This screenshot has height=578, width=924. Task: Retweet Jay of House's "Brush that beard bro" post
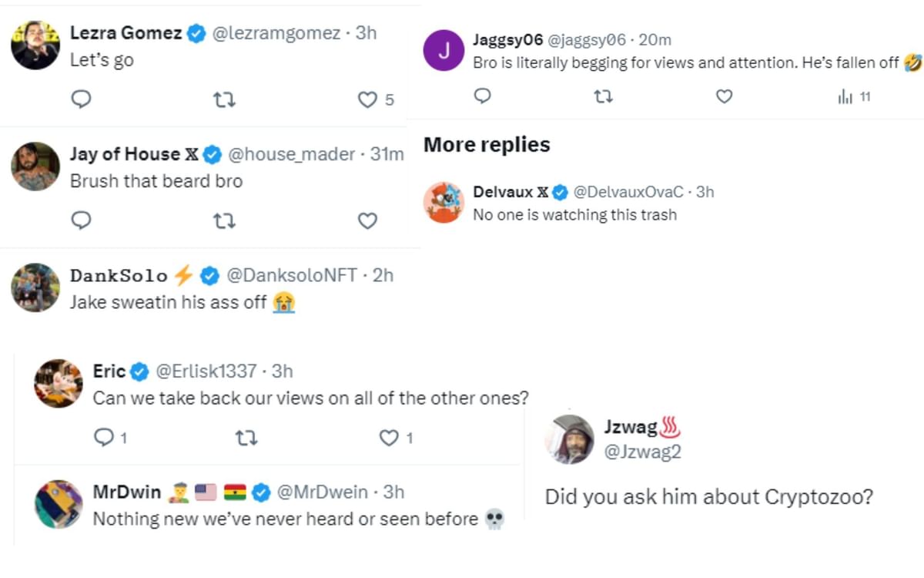pos(224,221)
